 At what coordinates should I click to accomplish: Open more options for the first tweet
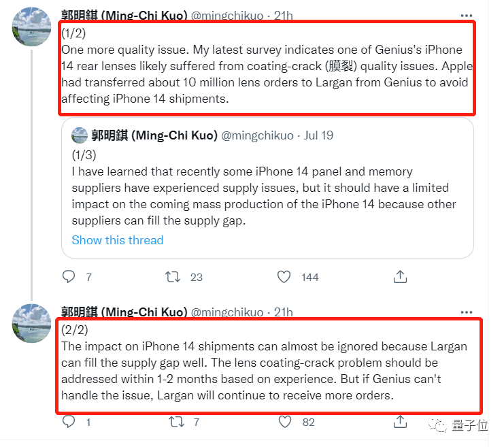coord(466,15)
